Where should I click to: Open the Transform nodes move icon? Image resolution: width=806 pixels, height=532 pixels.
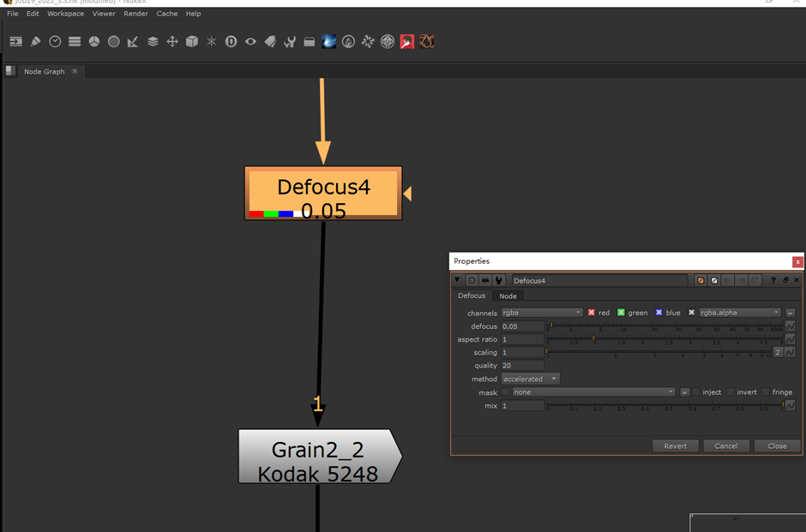[x=172, y=41]
